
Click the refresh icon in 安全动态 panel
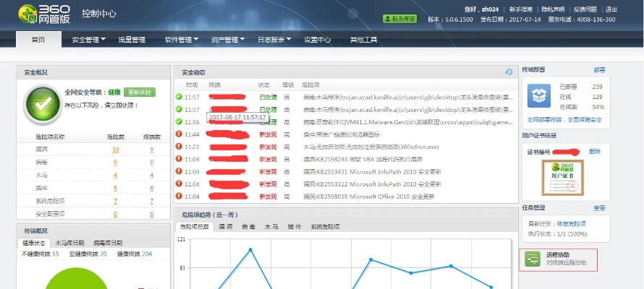click(509, 72)
